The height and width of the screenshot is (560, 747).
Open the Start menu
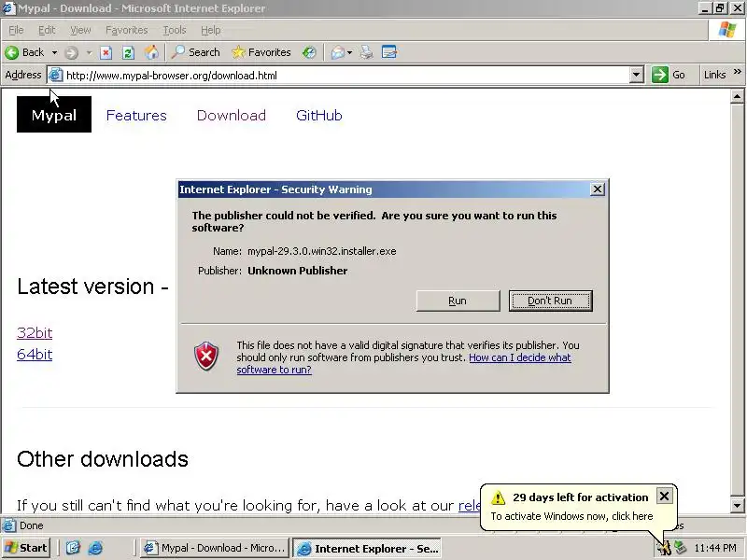point(27,548)
